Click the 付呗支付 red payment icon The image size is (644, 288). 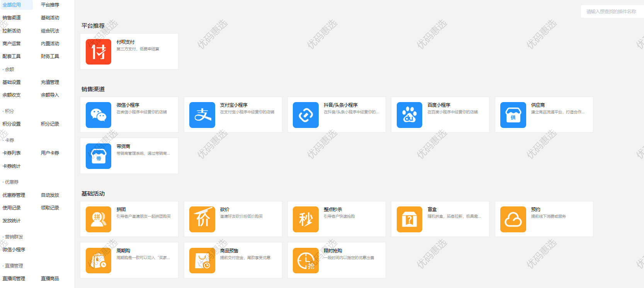coord(98,52)
